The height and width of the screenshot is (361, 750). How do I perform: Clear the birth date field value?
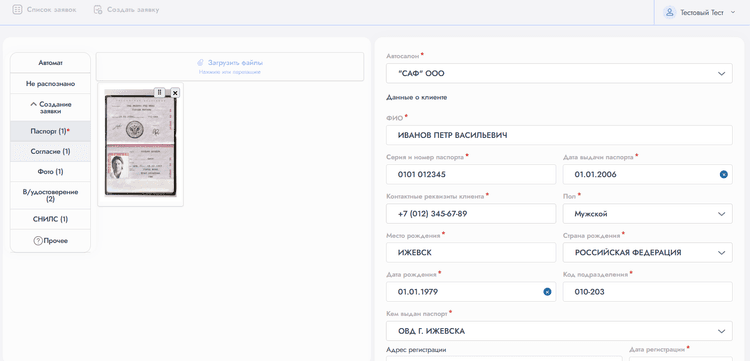pos(547,292)
